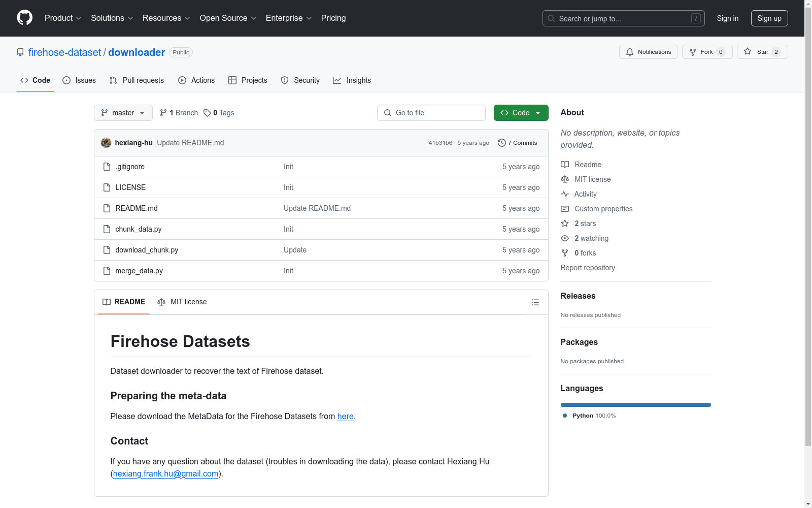Expand the Resources menu
The height and width of the screenshot is (508, 812).
[166, 18]
